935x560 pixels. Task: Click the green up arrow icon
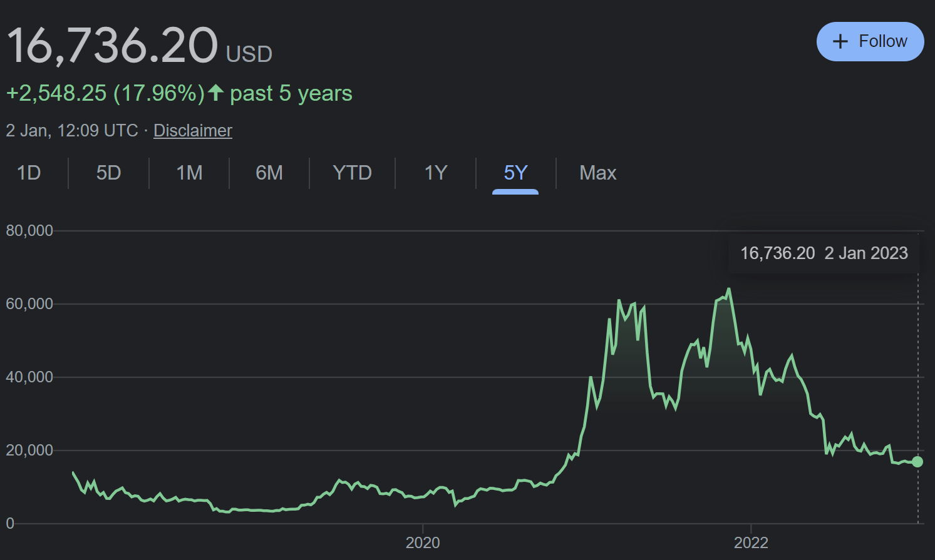coord(216,92)
